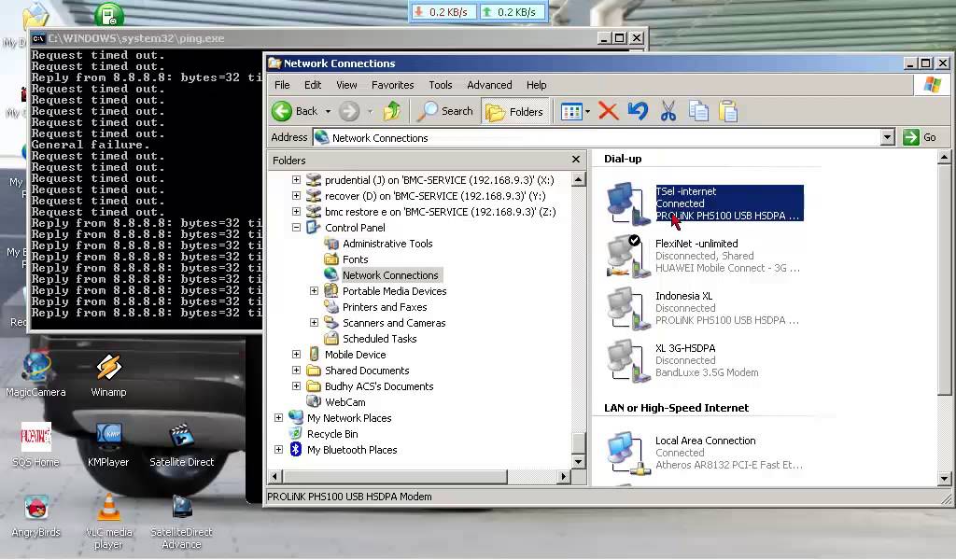This screenshot has height=560, width=956.
Task: Click the Cut scissors icon
Action: [668, 111]
